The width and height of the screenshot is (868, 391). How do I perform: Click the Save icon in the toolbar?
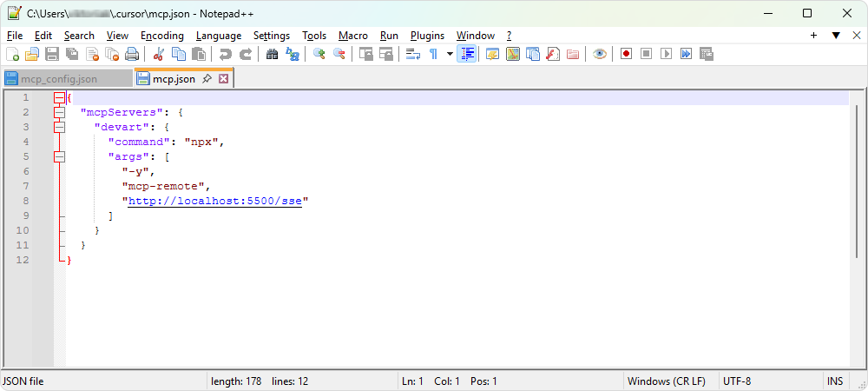52,54
